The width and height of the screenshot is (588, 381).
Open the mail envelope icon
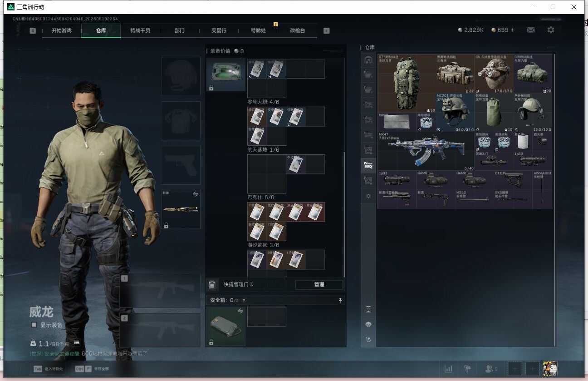(x=530, y=30)
